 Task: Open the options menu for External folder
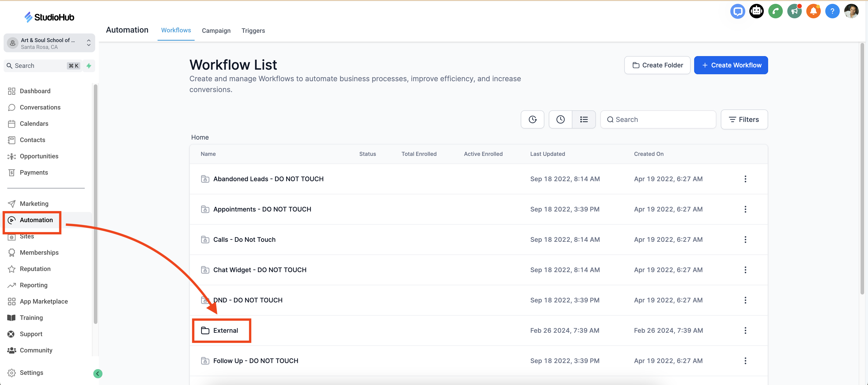coord(745,330)
